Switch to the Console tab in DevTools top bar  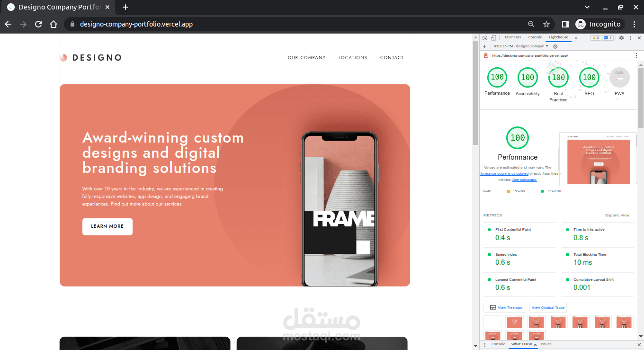[x=535, y=37]
